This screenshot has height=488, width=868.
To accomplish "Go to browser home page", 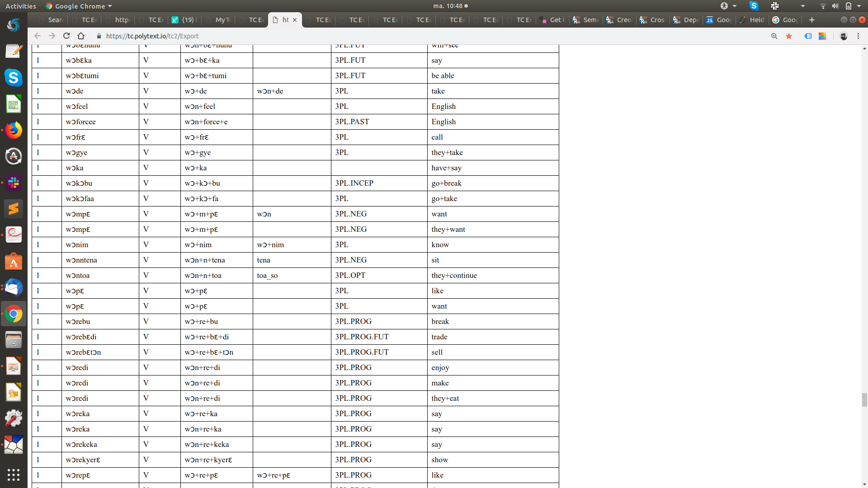I will 81,36.
